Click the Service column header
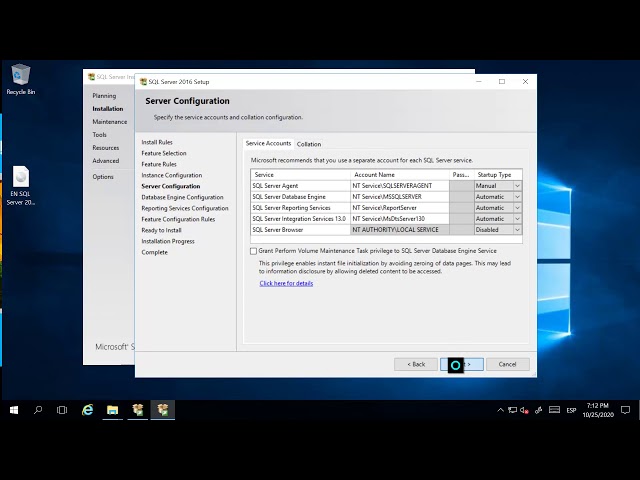This screenshot has width=640, height=480. 300,175
